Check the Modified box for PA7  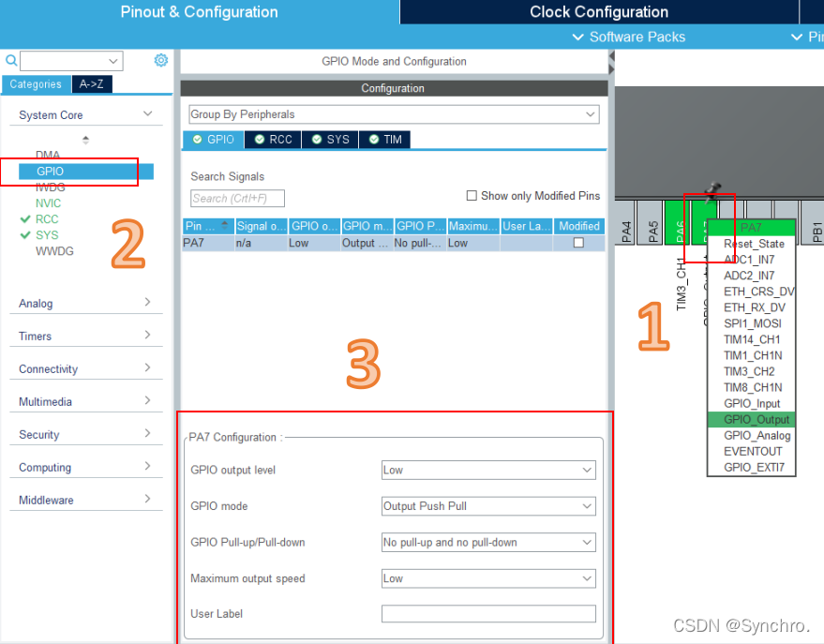(578, 243)
